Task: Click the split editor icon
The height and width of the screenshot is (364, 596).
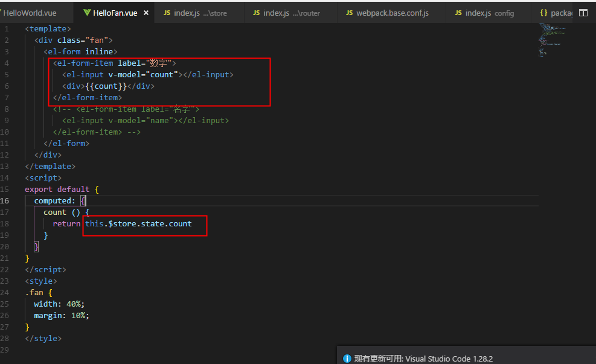Action: coord(583,13)
